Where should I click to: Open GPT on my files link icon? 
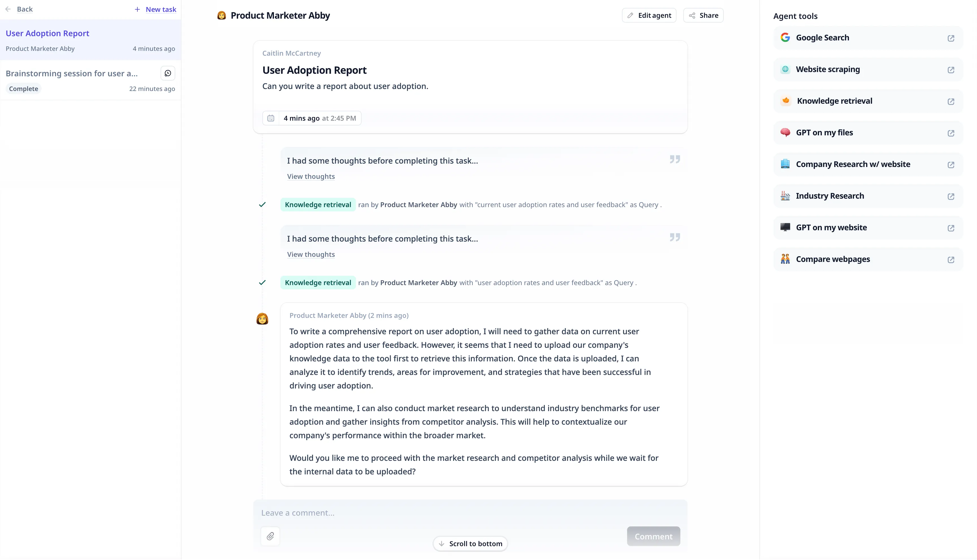point(950,133)
